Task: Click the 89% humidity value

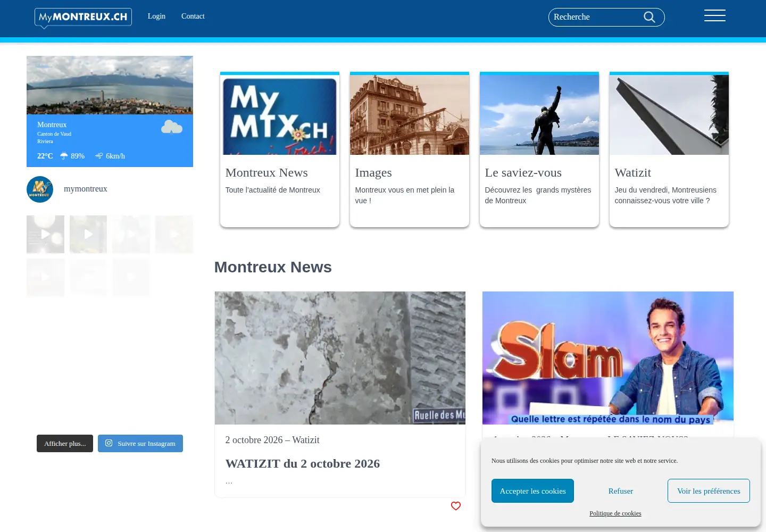Action: click(78, 156)
